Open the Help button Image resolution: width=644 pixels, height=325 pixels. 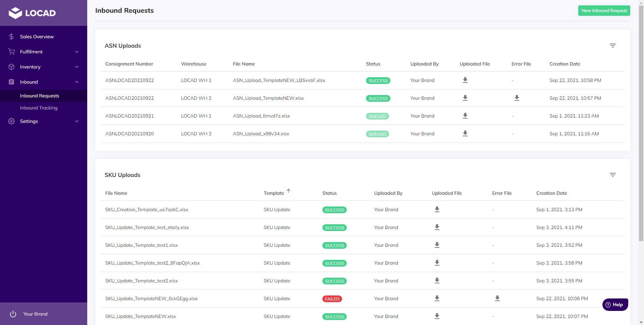[x=615, y=305]
